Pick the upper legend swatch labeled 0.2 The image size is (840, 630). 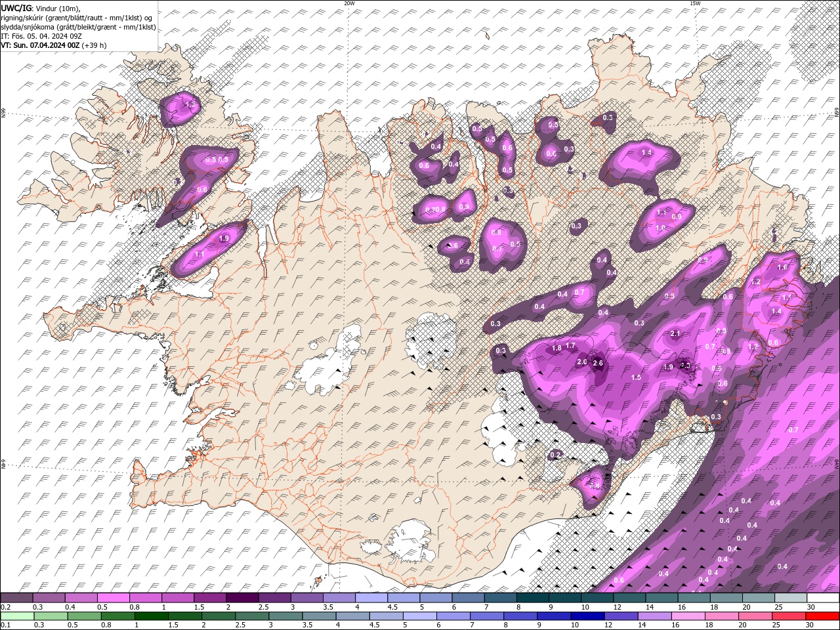(16, 598)
